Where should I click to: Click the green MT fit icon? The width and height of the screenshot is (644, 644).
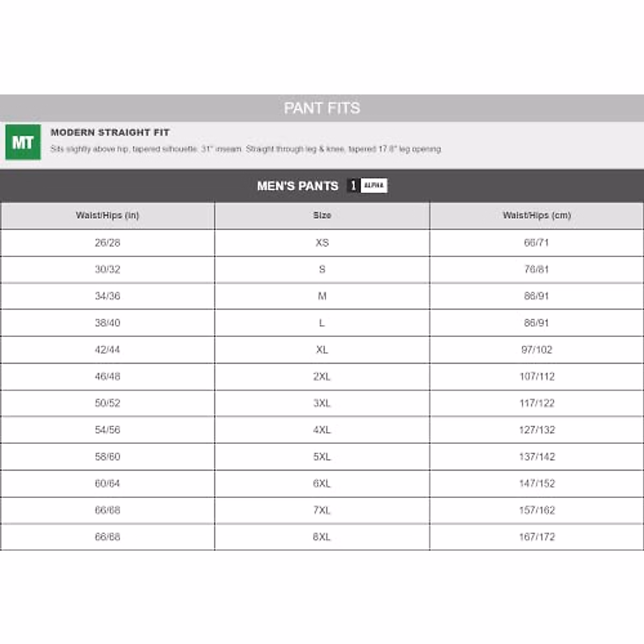tap(23, 142)
